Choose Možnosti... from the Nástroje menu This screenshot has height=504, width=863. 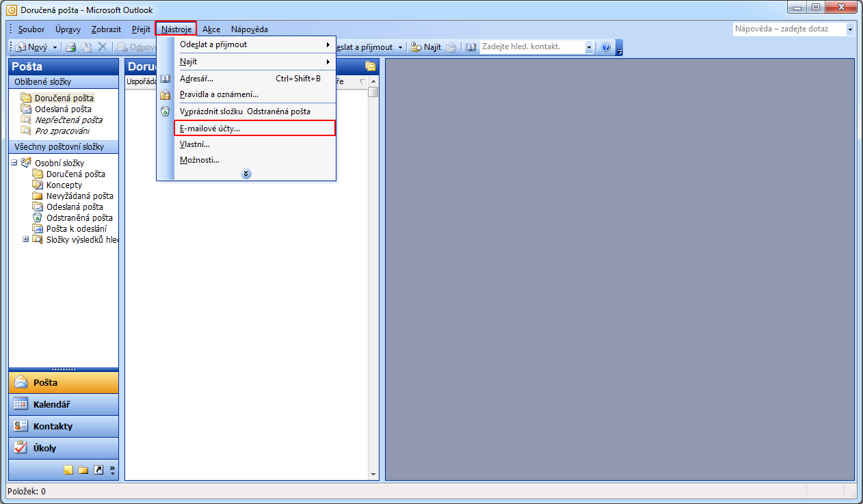pyautogui.click(x=254, y=160)
